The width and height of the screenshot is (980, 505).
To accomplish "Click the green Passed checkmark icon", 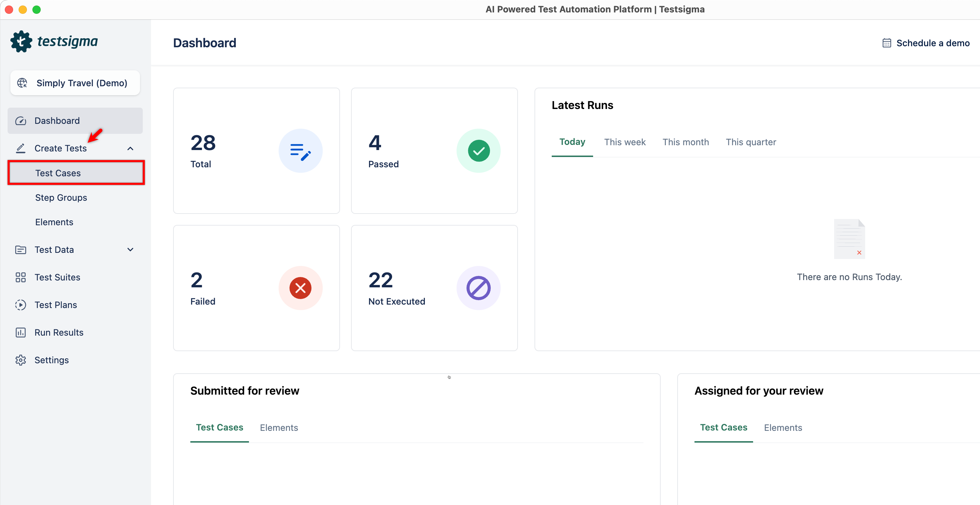I will pyautogui.click(x=478, y=151).
